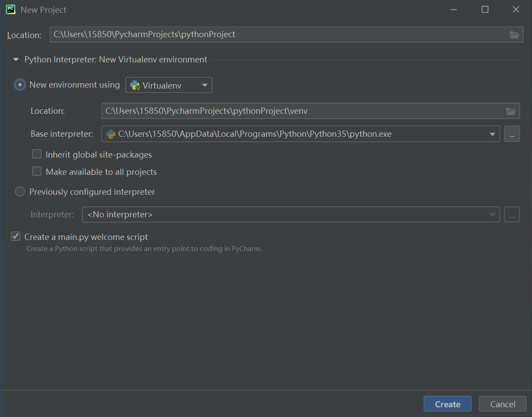The width and height of the screenshot is (532, 417).
Task: Maximize the New Project window
Action: [x=485, y=9]
